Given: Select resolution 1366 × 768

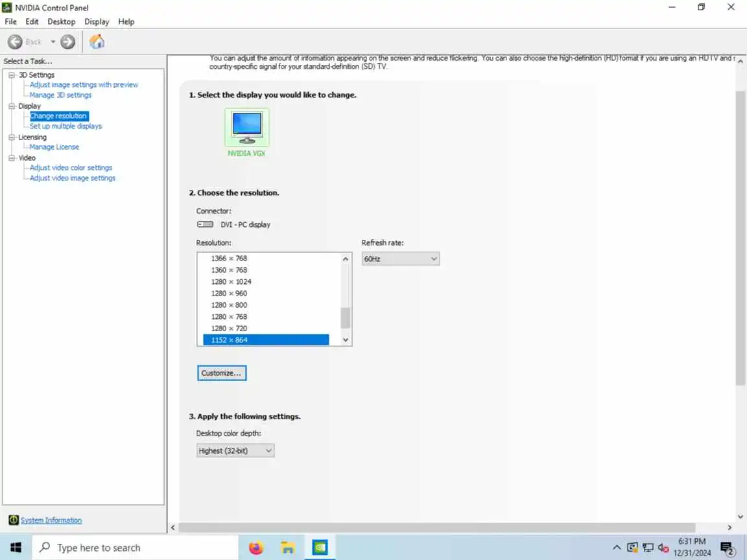Looking at the screenshot, I should click(266, 259).
